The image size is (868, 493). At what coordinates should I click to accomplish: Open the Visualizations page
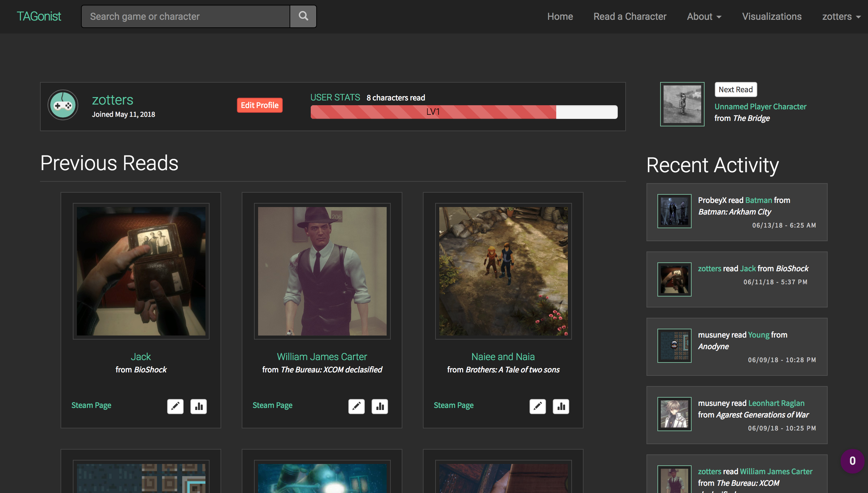(x=772, y=16)
